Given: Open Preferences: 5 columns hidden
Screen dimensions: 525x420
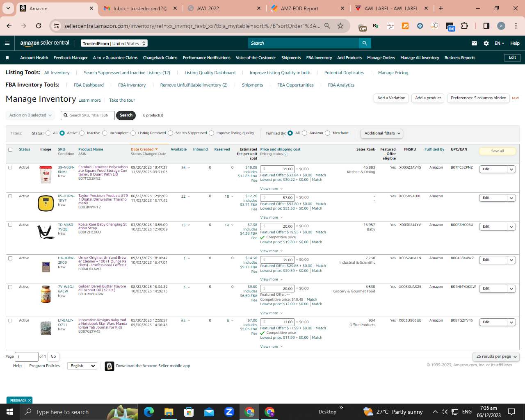Looking at the screenshot, I should coord(478,98).
